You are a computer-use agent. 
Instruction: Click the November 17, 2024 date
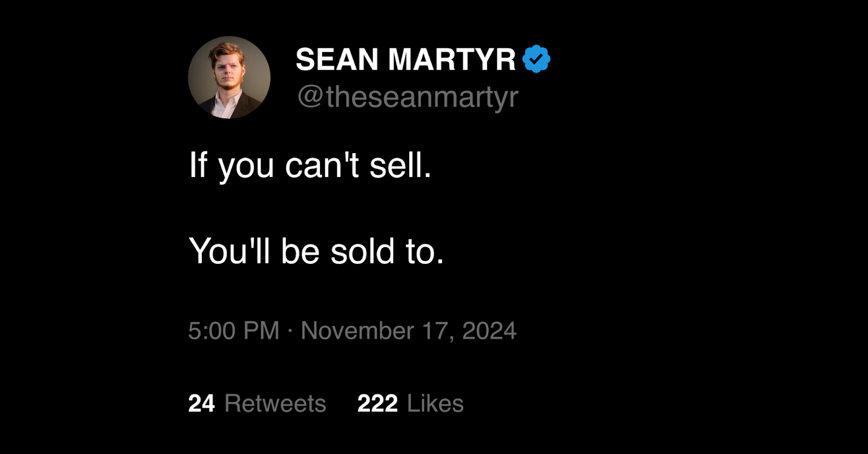point(409,331)
